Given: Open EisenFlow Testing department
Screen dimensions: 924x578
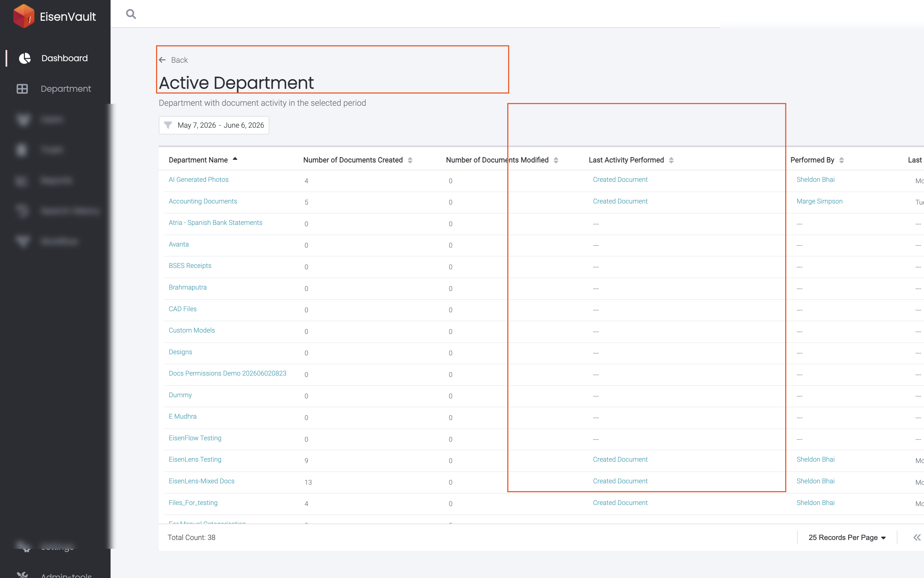Looking at the screenshot, I should (x=195, y=438).
